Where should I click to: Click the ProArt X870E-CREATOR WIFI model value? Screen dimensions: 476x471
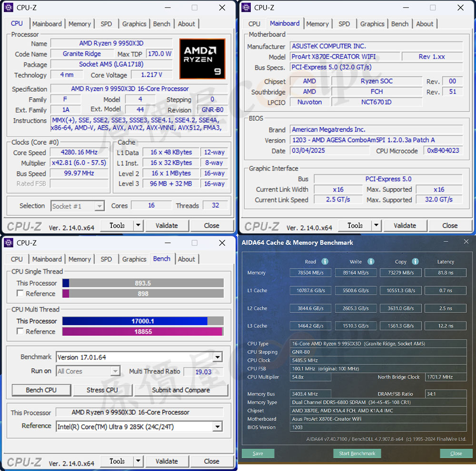(345, 57)
